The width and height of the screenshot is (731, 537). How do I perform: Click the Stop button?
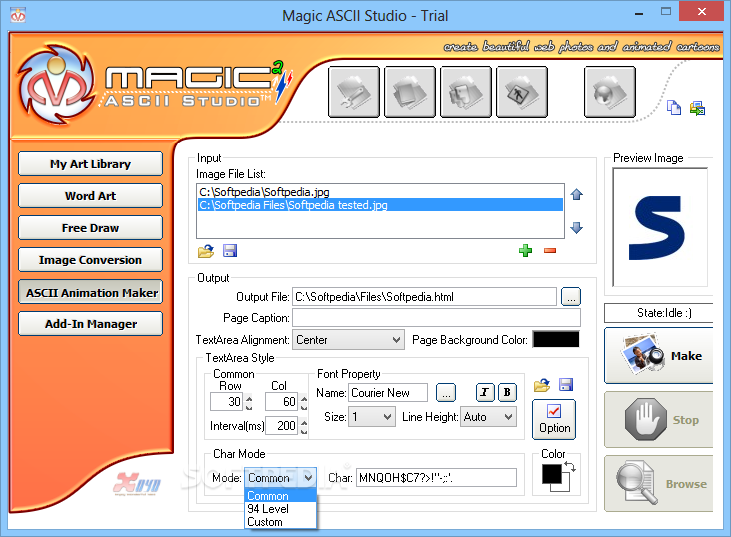[659, 420]
